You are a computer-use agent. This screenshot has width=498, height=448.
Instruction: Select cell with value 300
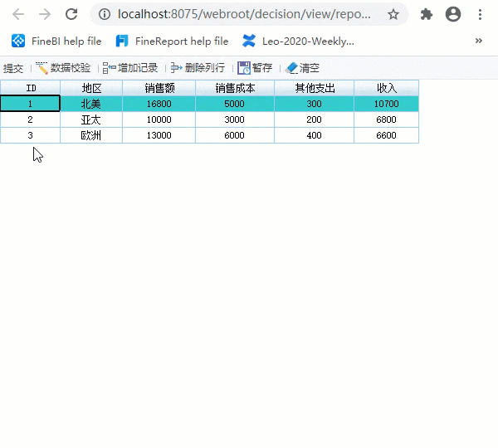[x=315, y=104]
